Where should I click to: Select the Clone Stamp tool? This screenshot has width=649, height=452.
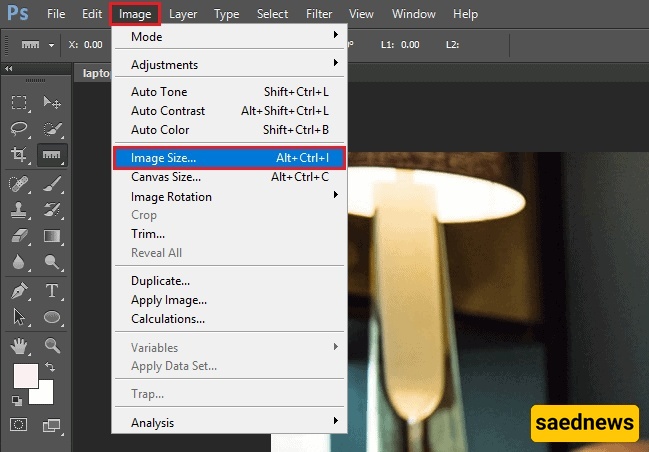click(x=19, y=209)
